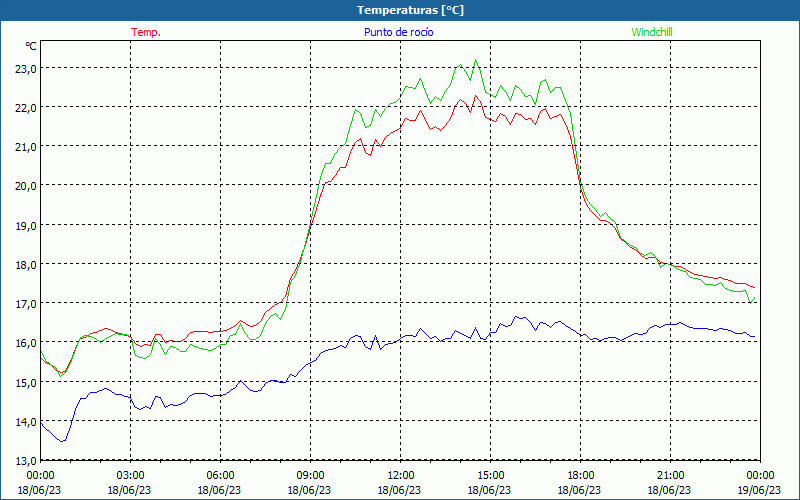The height and width of the screenshot is (500, 800).
Task: Click the 21,0 y-axis value
Action: coord(26,146)
